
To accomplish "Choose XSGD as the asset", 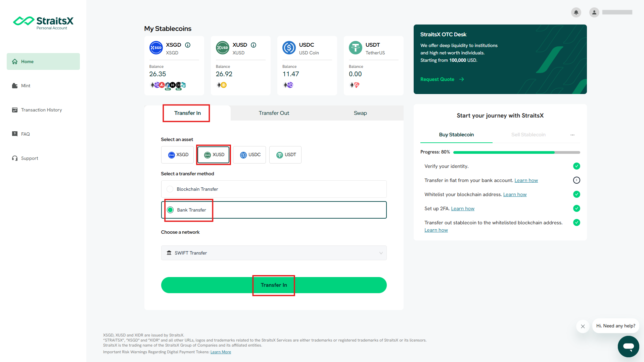I will (177, 155).
